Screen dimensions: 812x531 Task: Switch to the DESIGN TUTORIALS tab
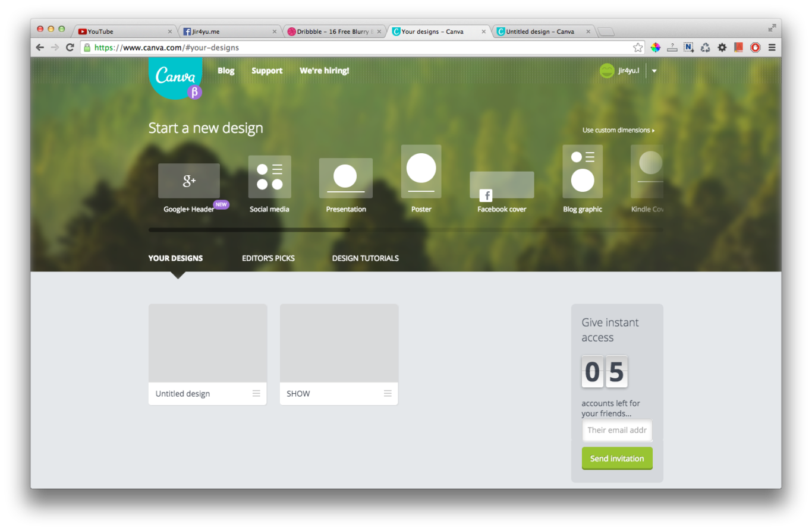[366, 258]
